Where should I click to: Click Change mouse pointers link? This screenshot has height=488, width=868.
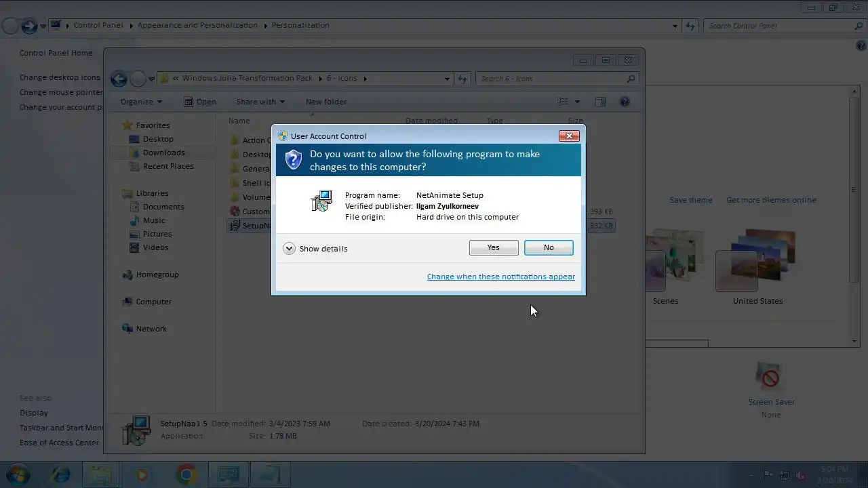point(61,92)
